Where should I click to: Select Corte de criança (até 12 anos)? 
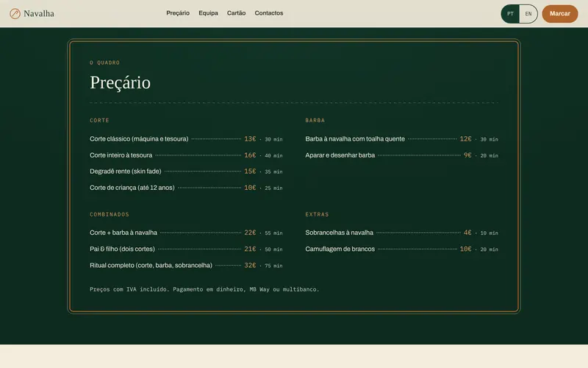click(x=132, y=188)
